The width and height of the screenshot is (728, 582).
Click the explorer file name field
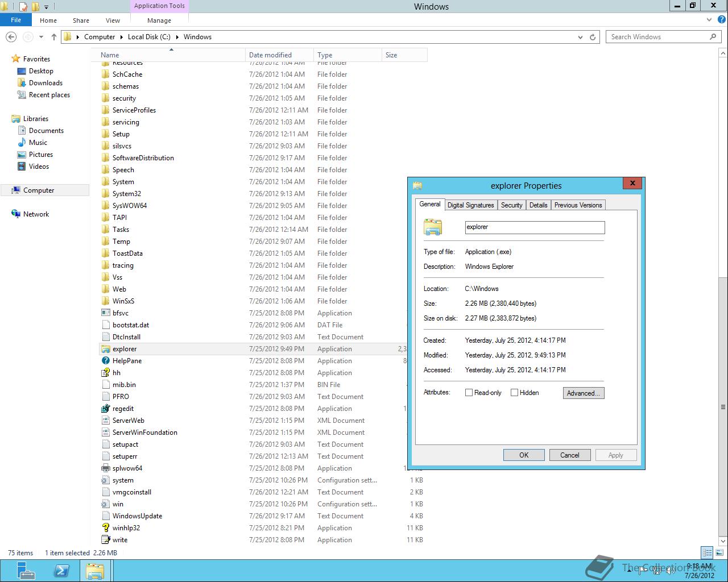coord(535,227)
